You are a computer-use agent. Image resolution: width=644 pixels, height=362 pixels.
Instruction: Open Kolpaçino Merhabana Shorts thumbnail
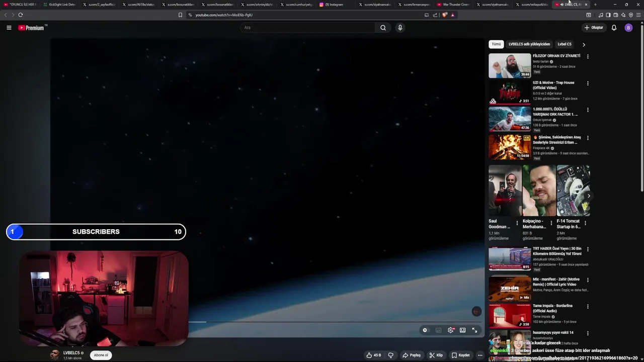539,191
